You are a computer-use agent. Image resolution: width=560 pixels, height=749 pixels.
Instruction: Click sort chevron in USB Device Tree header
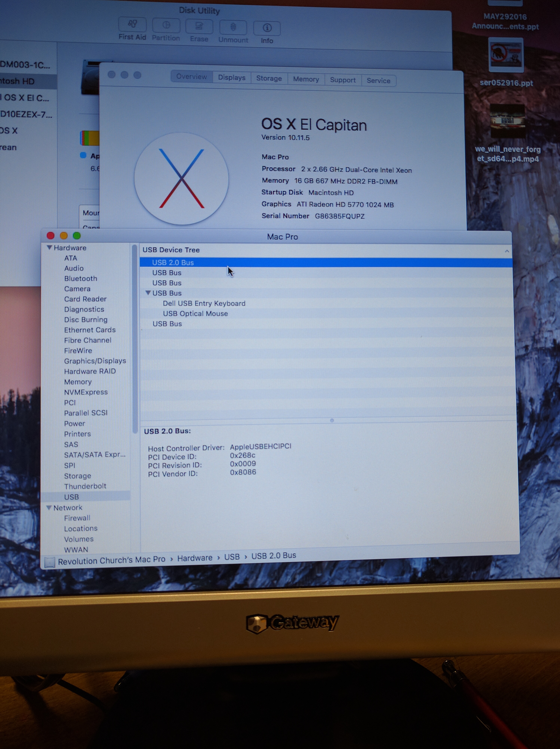click(x=507, y=251)
